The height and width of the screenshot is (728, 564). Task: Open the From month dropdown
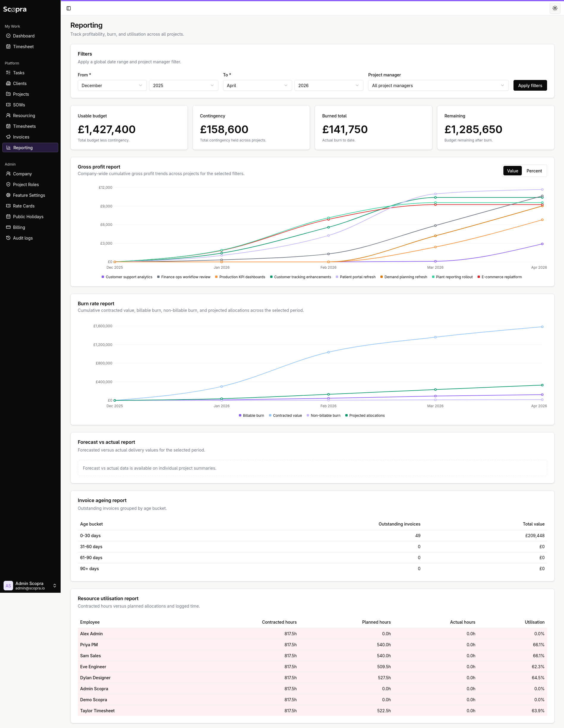[x=112, y=85]
